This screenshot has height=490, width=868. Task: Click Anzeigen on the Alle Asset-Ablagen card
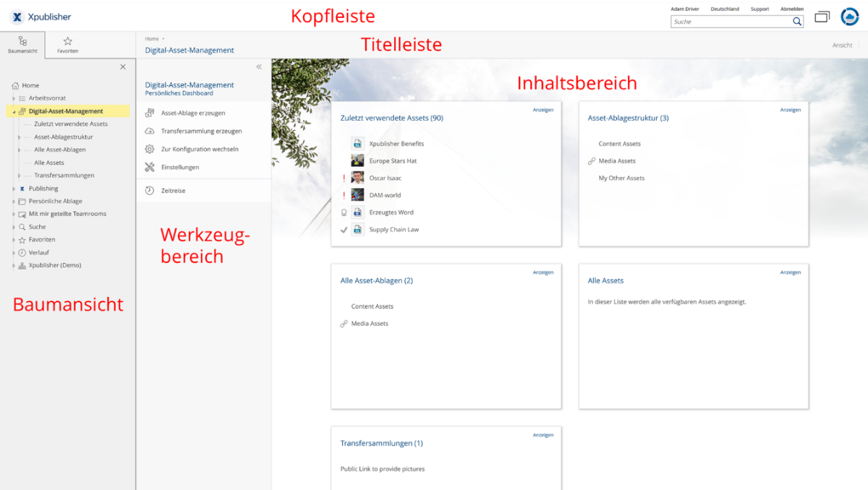coord(543,272)
